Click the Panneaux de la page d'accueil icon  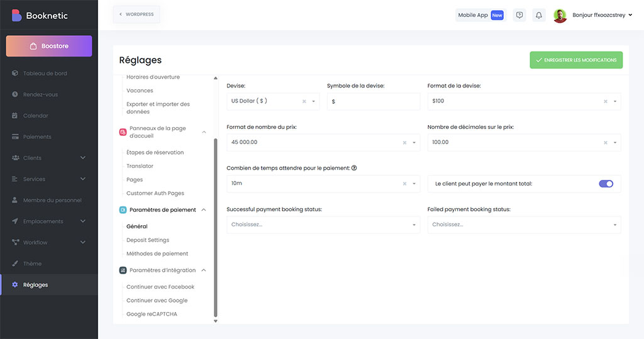123,132
